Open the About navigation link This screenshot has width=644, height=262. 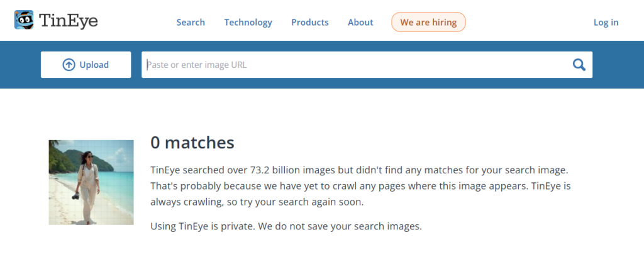coord(360,22)
